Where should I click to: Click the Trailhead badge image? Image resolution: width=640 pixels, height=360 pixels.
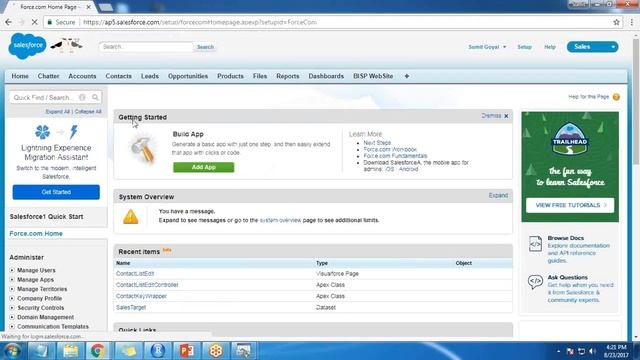coord(570,139)
